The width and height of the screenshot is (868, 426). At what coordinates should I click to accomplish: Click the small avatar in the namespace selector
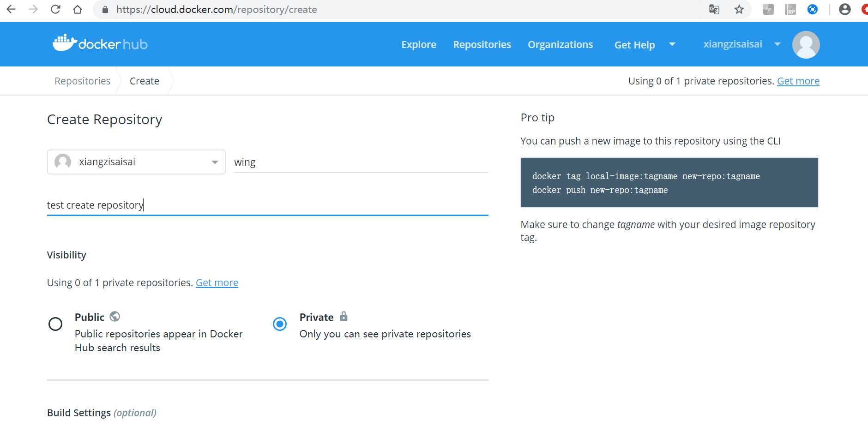point(63,162)
